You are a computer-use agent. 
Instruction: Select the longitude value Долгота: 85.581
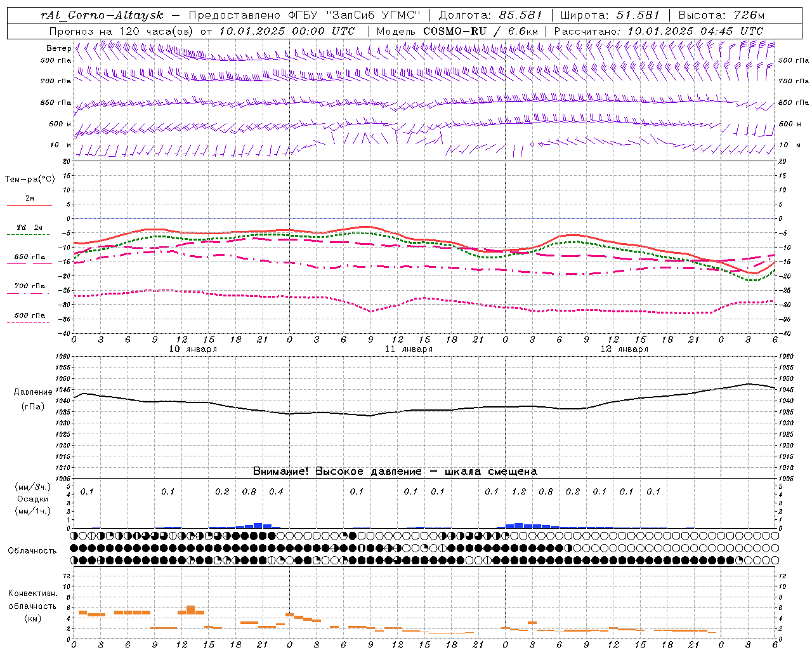point(491,15)
